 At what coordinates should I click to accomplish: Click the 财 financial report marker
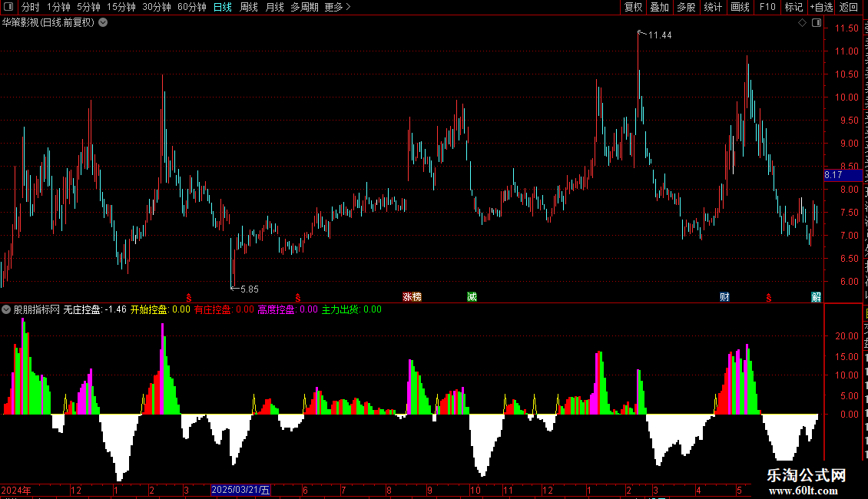[724, 297]
